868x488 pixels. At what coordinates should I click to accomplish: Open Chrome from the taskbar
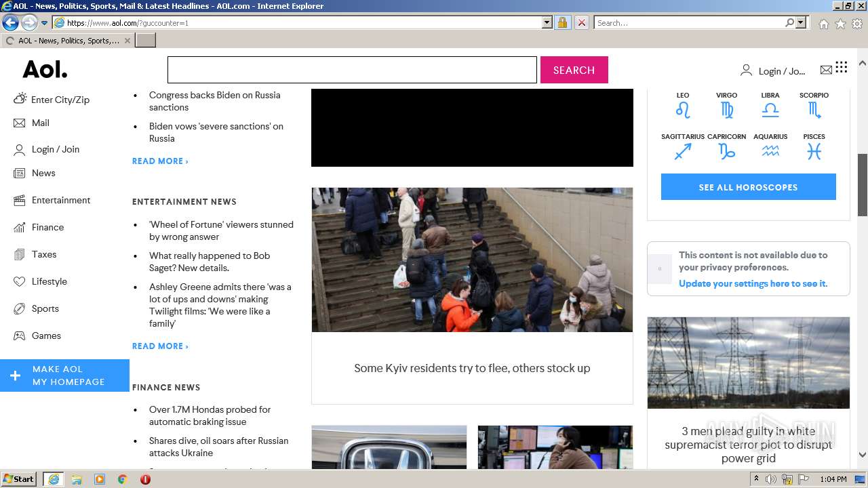point(122,479)
